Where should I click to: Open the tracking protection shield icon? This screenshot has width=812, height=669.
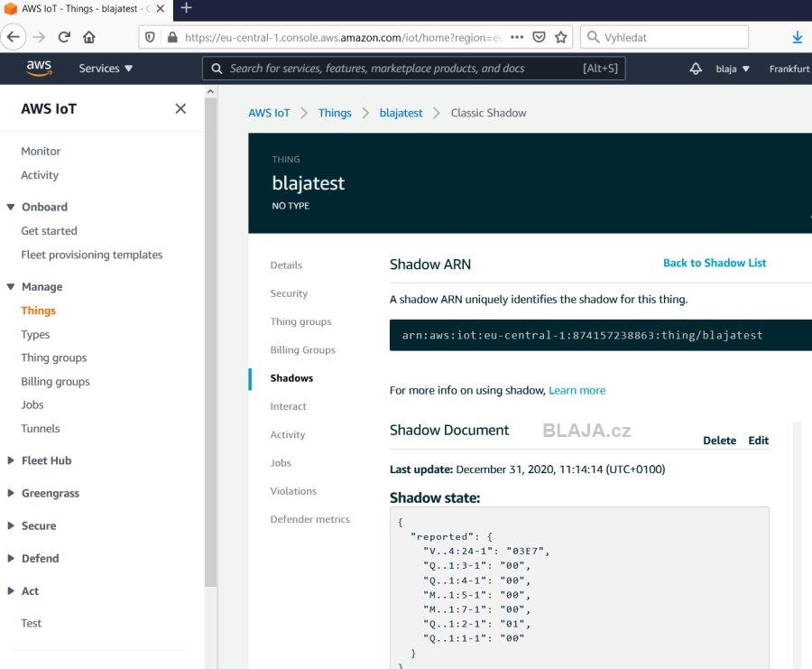[x=150, y=37]
